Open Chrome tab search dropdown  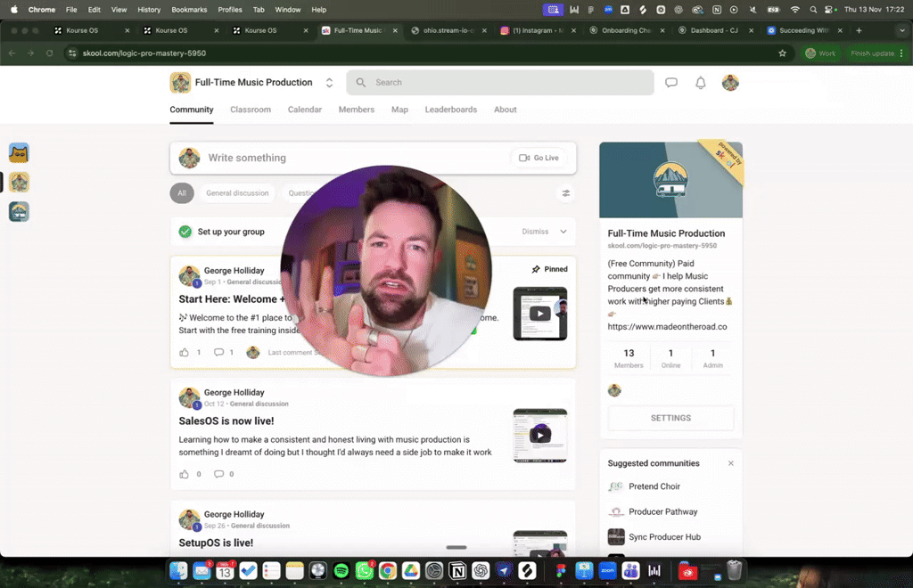[x=902, y=30]
